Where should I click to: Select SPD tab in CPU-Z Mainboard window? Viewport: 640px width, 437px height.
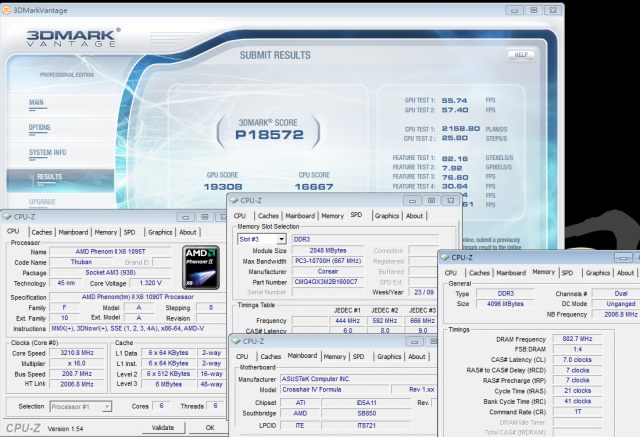coord(358,357)
